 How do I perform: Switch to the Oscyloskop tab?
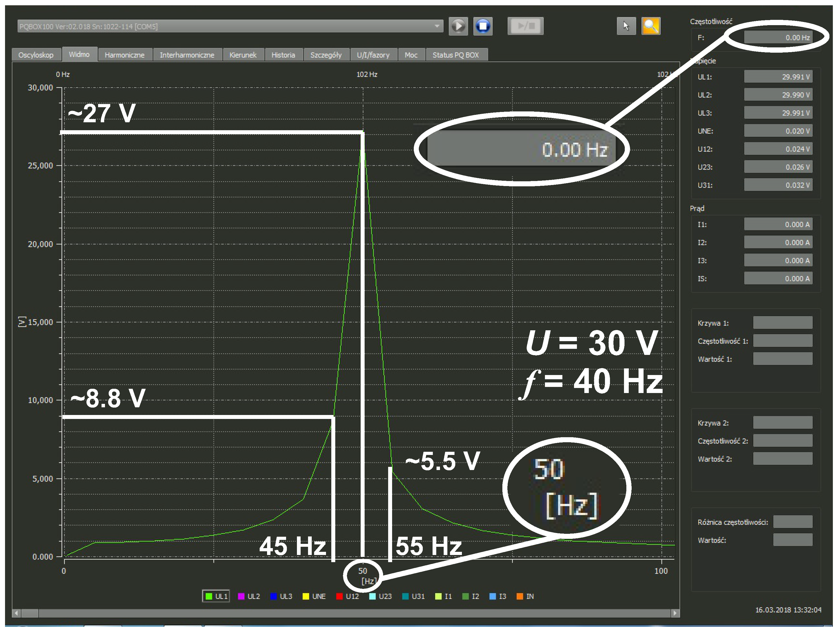tap(36, 55)
